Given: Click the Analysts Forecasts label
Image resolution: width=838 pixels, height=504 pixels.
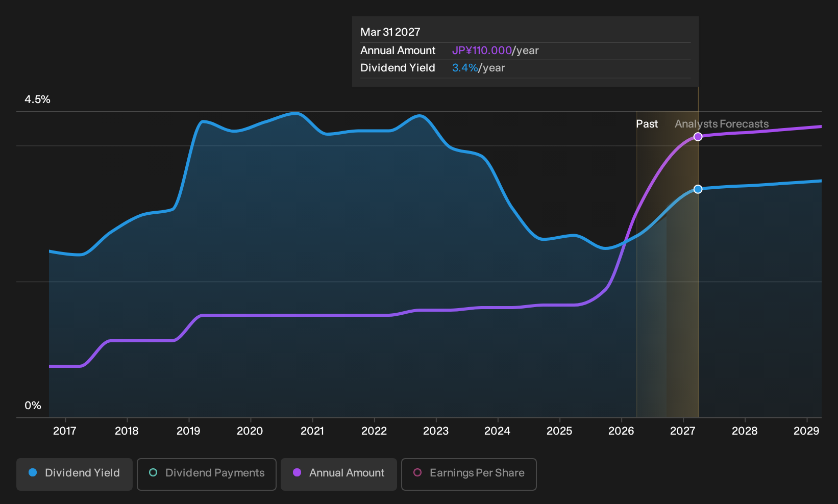Looking at the screenshot, I should [x=722, y=124].
